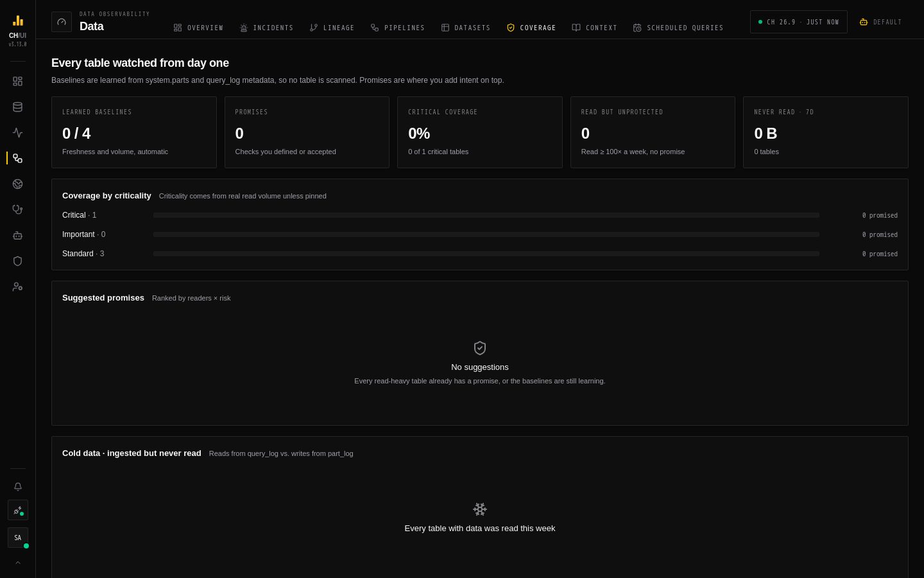This screenshot has height=578, width=924.
Task: Click the robot icon next to Default
Action: [864, 22]
